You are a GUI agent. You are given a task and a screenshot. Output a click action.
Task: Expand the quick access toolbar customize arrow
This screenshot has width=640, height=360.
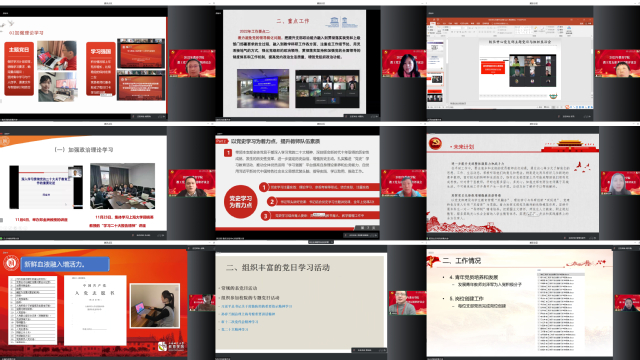coord(441,20)
